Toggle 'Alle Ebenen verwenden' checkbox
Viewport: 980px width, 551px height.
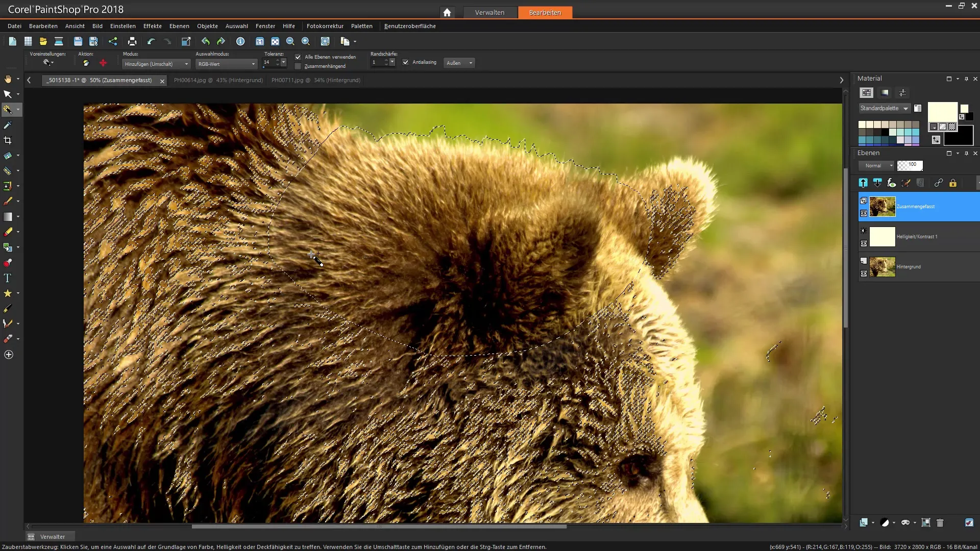coord(298,57)
